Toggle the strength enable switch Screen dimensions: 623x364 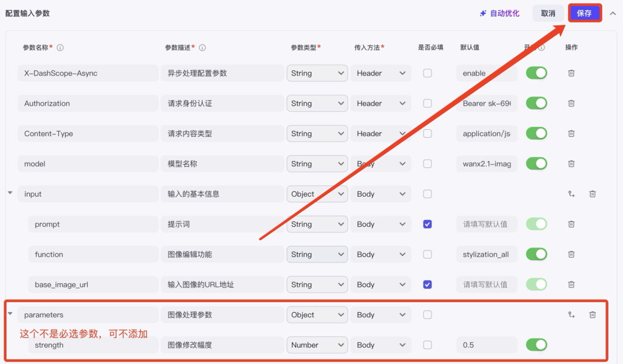(536, 345)
